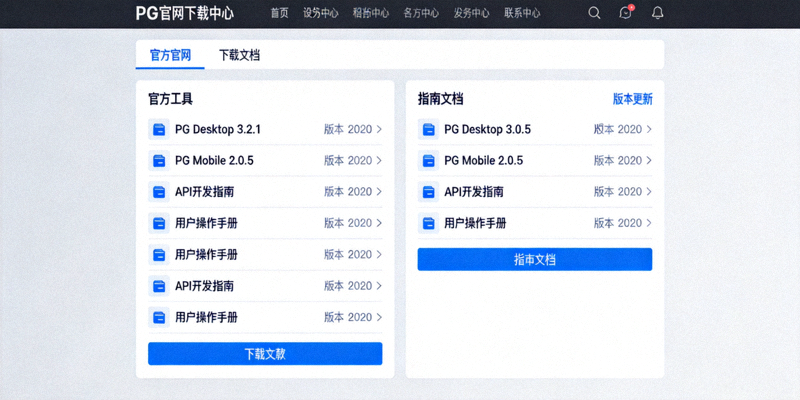Open 各方中心 in the navigation bar
The image size is (800, 400).
(421, 13)
